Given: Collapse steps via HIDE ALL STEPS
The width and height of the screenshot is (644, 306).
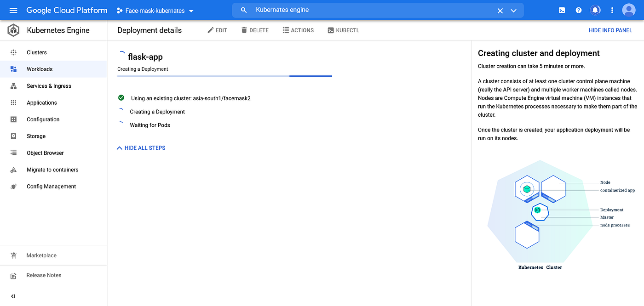Looking at the screenshot, I should (x=141, y=148).
